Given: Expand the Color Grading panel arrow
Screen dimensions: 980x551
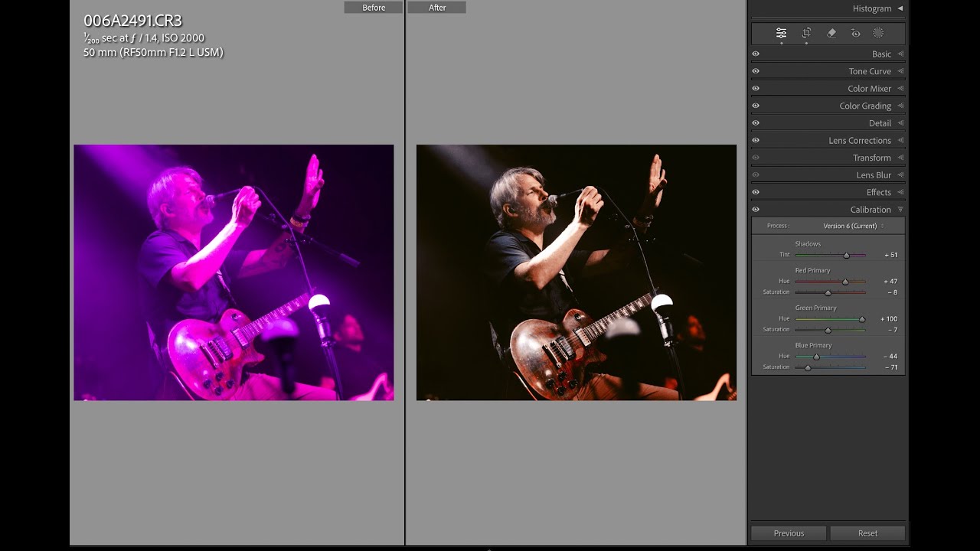Looking at the screenshot, I should [900, 106].
